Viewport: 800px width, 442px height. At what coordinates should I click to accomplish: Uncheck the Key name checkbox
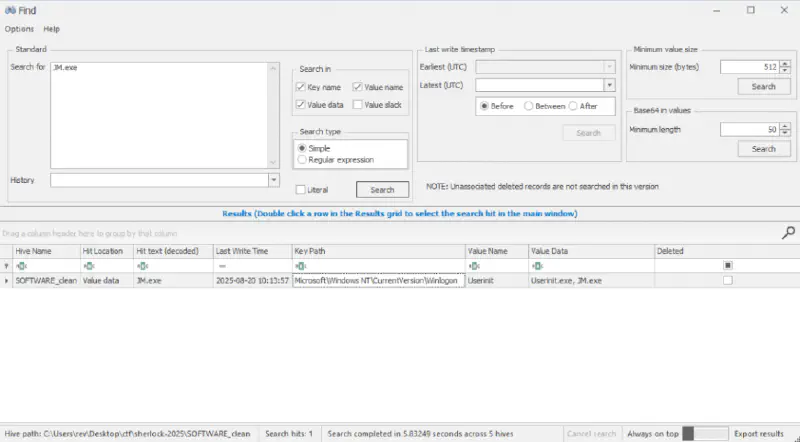pyautogui.click(x=301, y=88)
